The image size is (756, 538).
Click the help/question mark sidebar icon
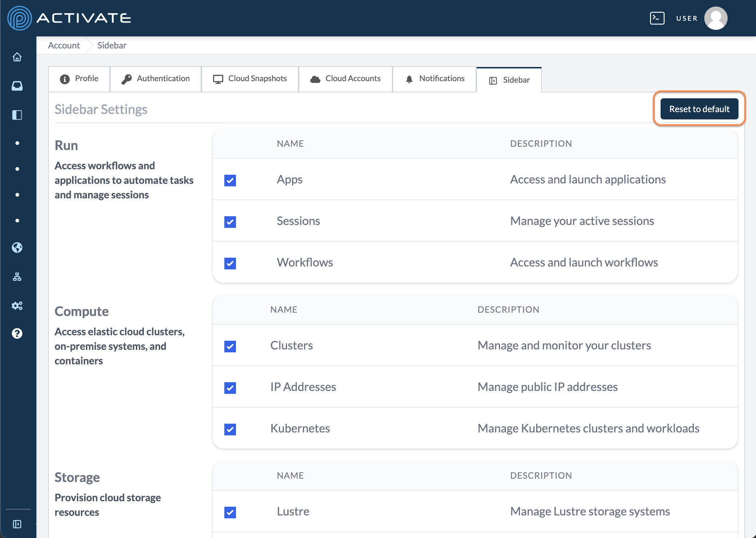click(x=17, y=332)
